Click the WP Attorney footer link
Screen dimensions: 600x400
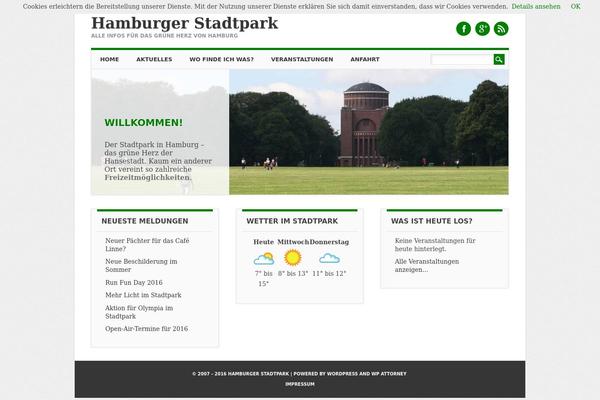point(389,374)
